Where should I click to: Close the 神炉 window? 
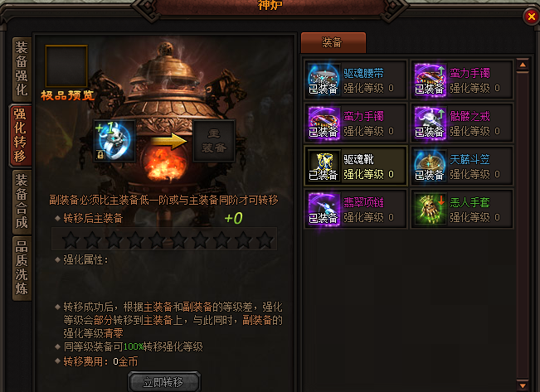(532, 17)
